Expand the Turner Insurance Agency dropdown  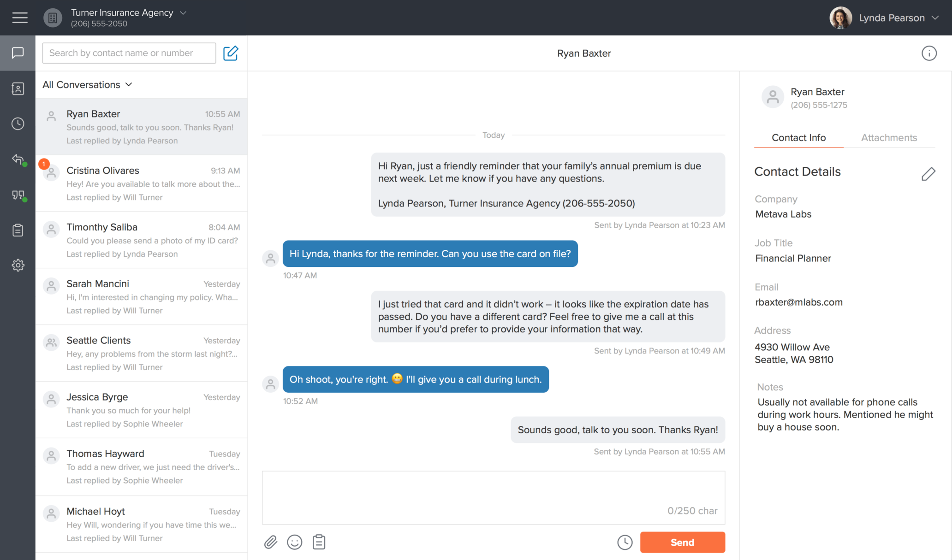183,13
